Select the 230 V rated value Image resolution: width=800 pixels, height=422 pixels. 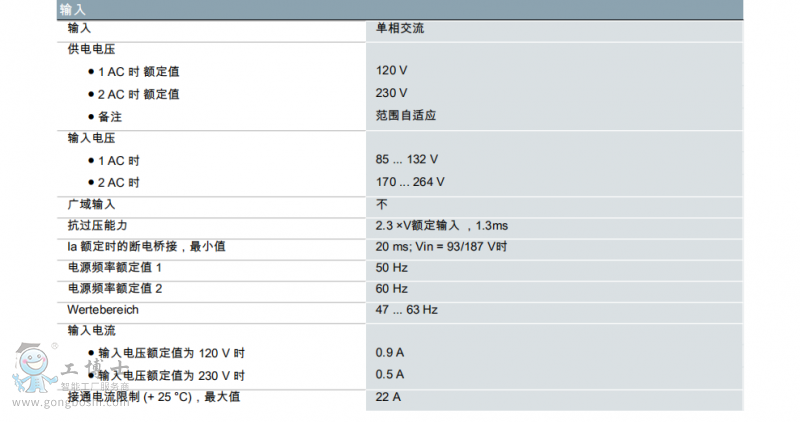pyautogui.click(x=391, y=94)
